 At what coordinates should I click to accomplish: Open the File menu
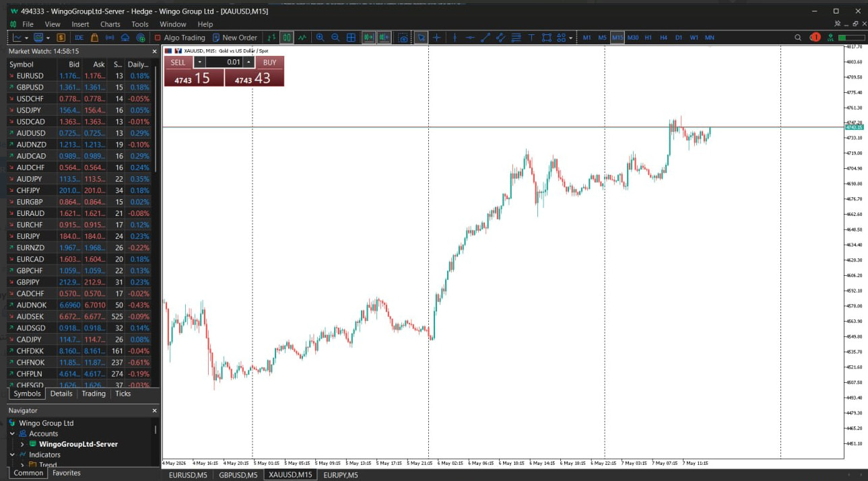(28, 24)
